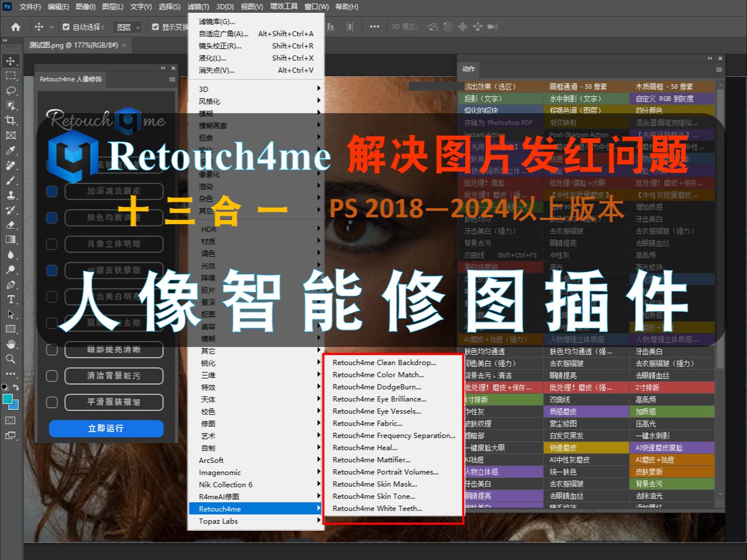Run the 淡出效果（选区）action button
747x560 pixels.
click(500, 86)
